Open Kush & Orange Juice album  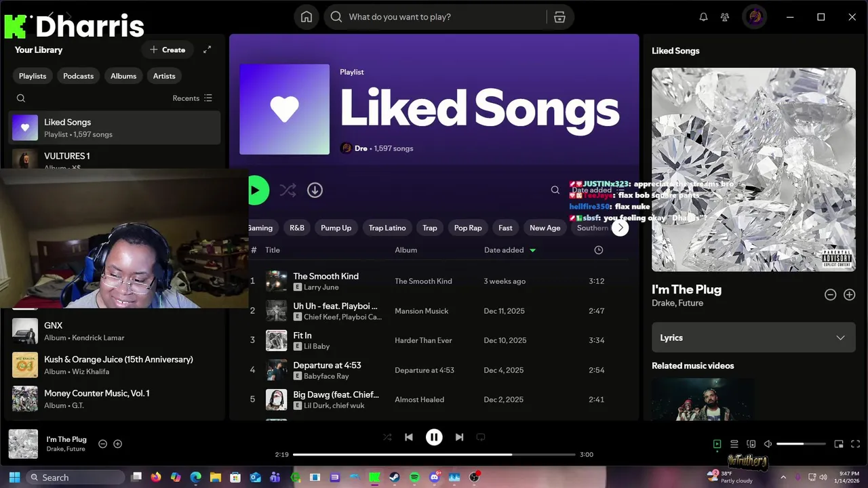coord(115,365)
